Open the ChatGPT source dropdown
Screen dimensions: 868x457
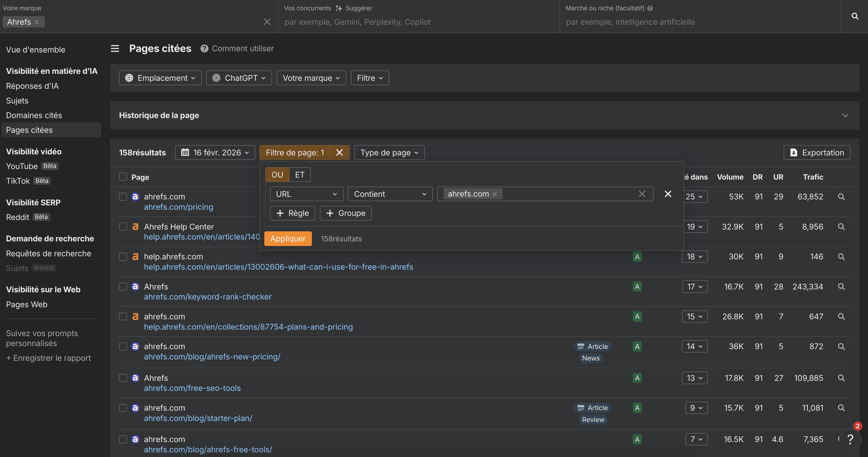(x=239, y=78)
